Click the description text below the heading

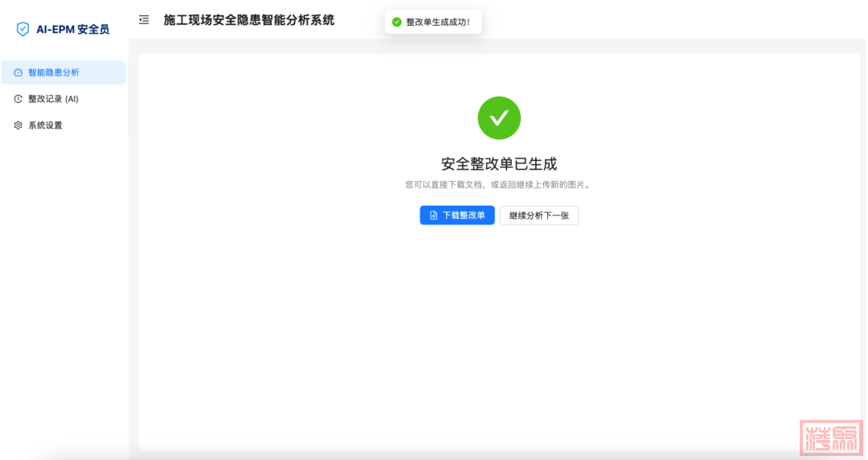(499, 185)
